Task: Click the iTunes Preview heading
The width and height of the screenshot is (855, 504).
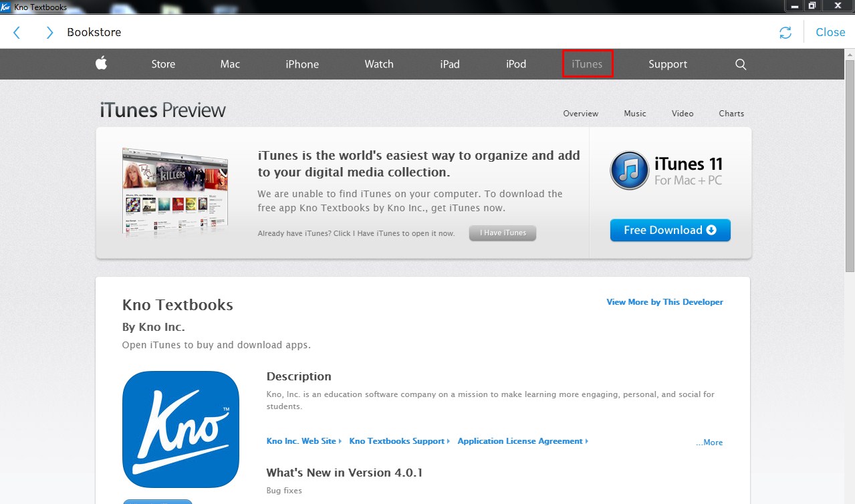Action: (163, 110)
